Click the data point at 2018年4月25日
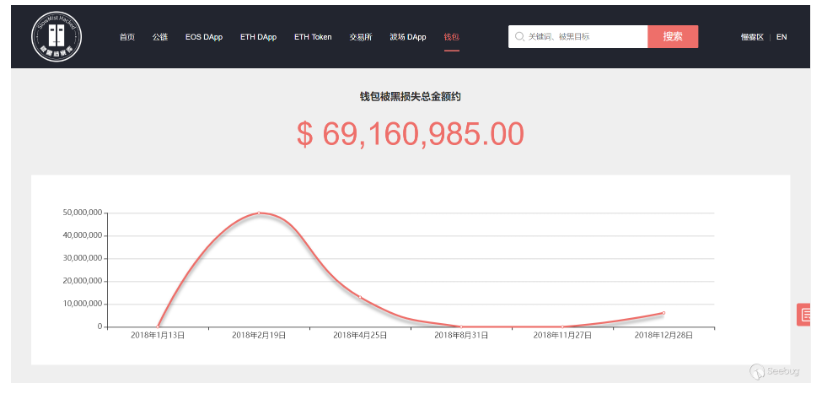 tap(360, 297)
